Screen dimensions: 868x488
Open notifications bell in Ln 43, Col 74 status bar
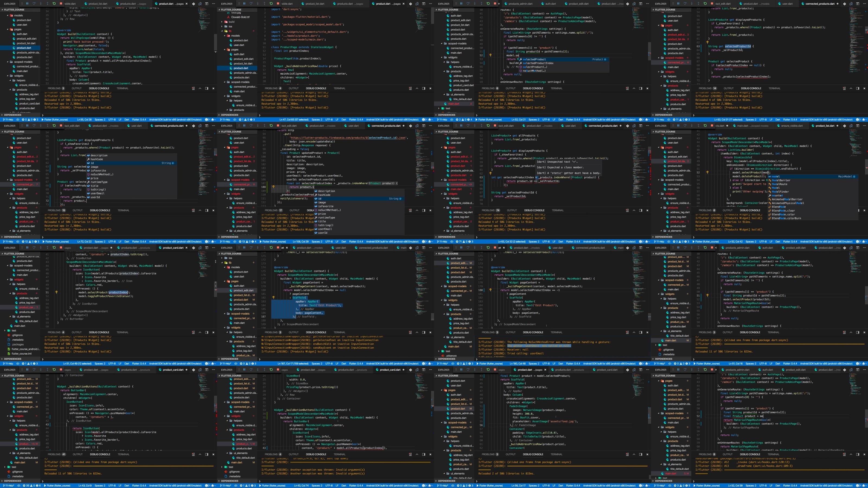coord(430,486)
